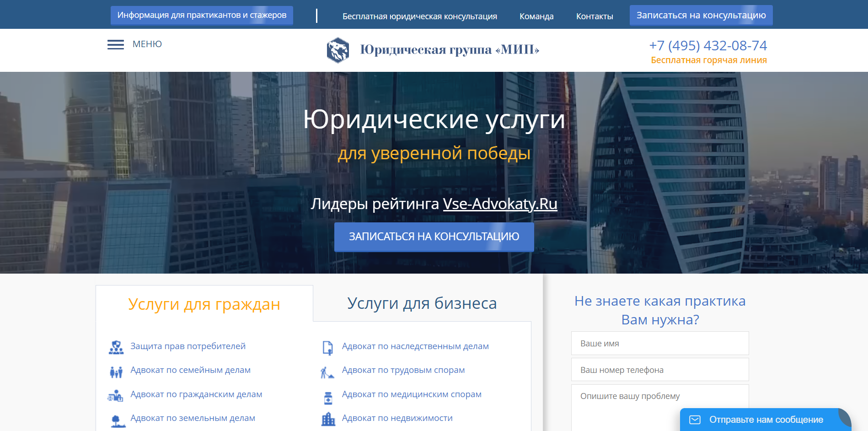
Task: Follow the Vse-Advokaty.Ru rating link
Action: point(500,204)
